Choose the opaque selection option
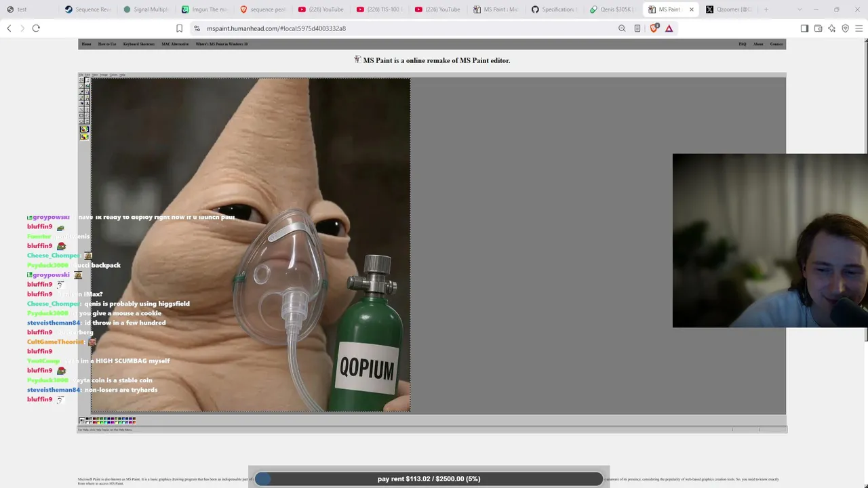This screenshot has width=868, height=488. [x=85, y=129]
